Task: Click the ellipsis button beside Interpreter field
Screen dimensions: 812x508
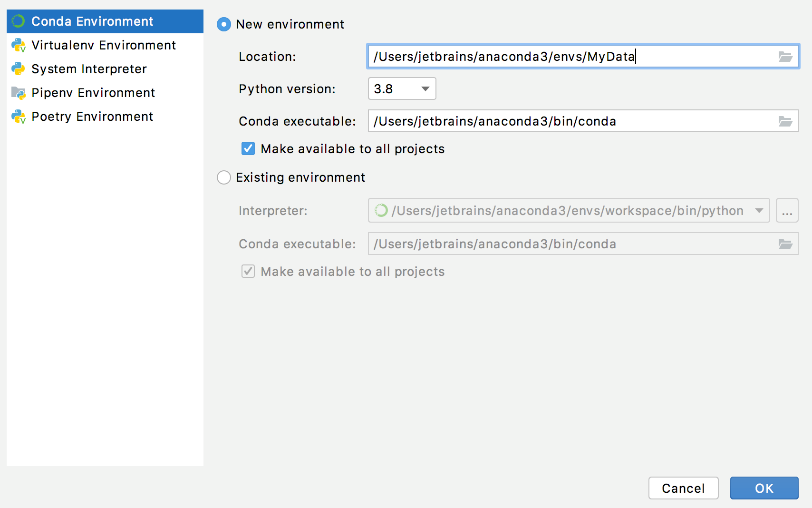Action: 787,210
